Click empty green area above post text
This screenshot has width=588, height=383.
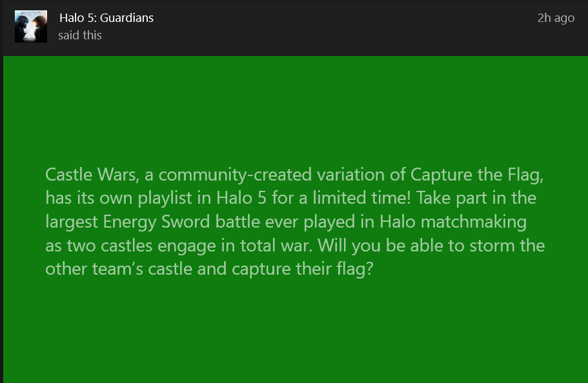point(296,110)
